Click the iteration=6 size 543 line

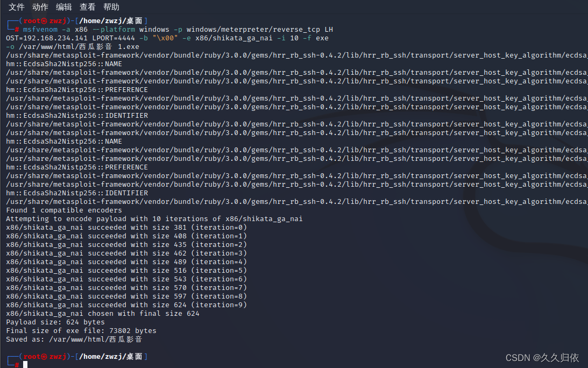coord(126,279)
